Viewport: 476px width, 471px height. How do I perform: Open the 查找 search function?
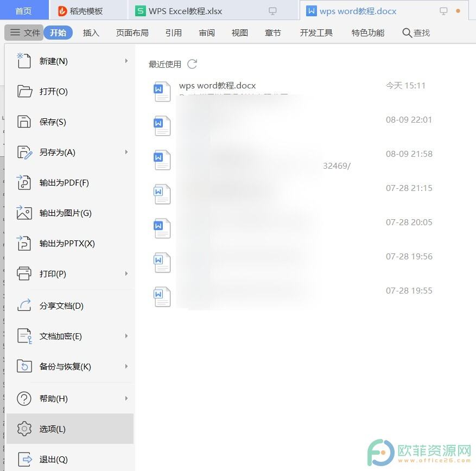tap(415, 33)
